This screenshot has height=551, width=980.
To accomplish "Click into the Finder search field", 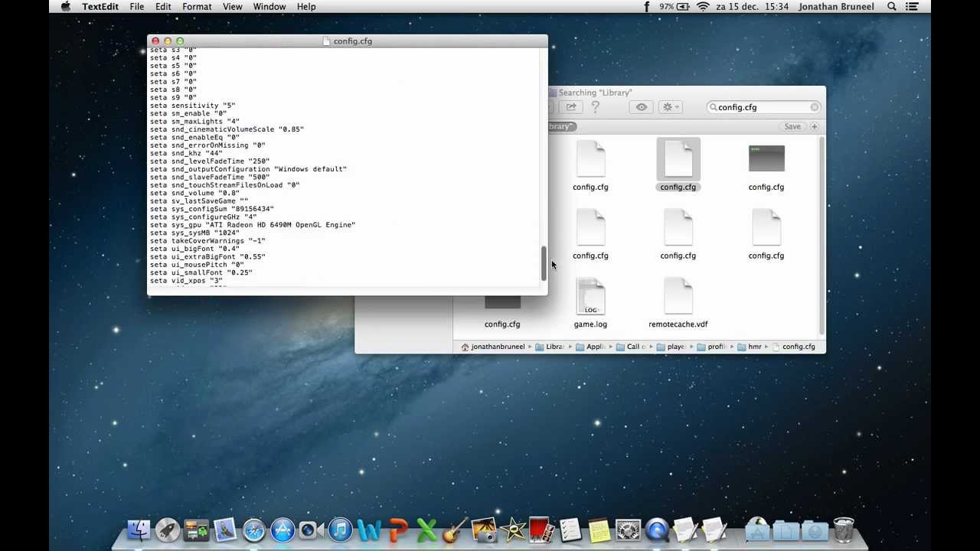I will (763, 107).
